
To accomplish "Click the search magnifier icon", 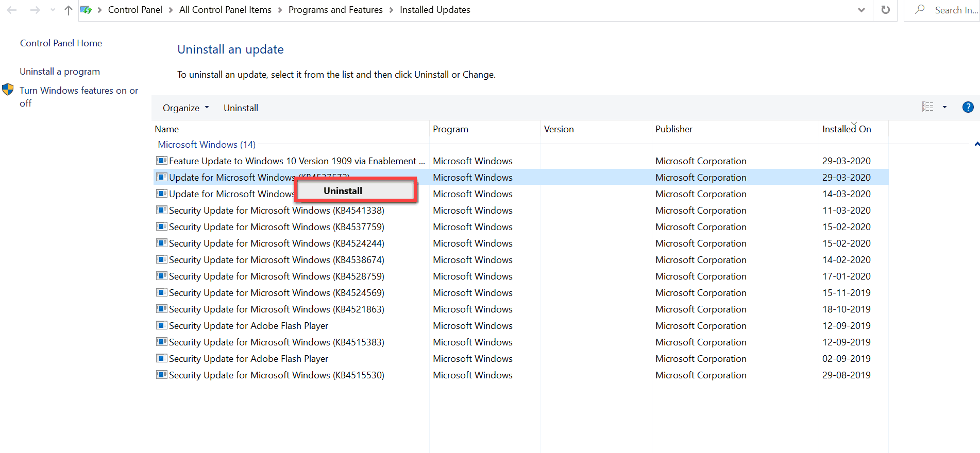I will [x=920, y=10].
